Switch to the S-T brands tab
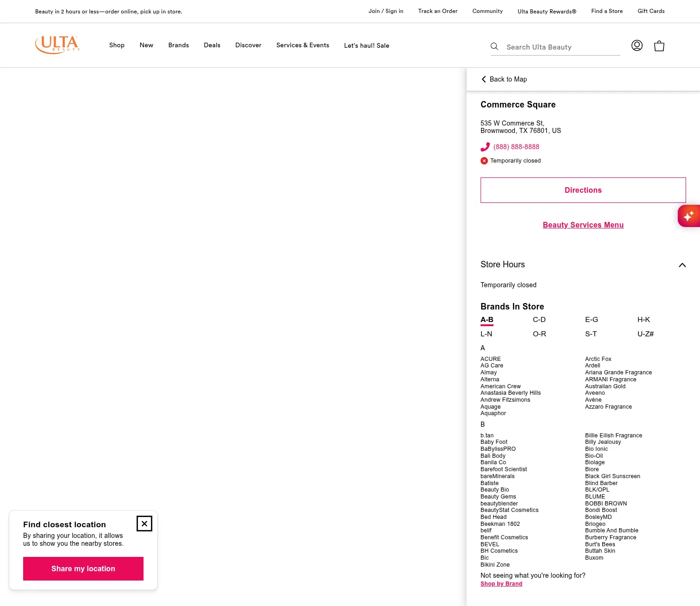 point(591,334)
